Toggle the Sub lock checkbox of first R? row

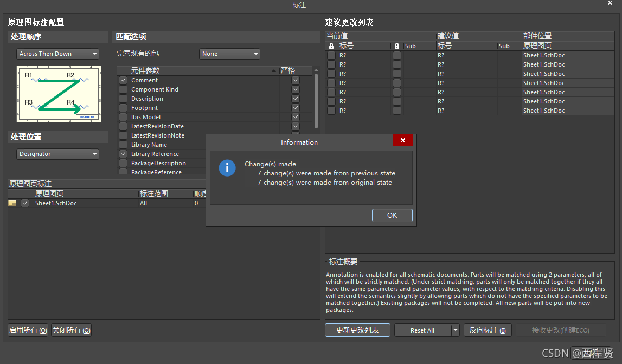(397, 55)
